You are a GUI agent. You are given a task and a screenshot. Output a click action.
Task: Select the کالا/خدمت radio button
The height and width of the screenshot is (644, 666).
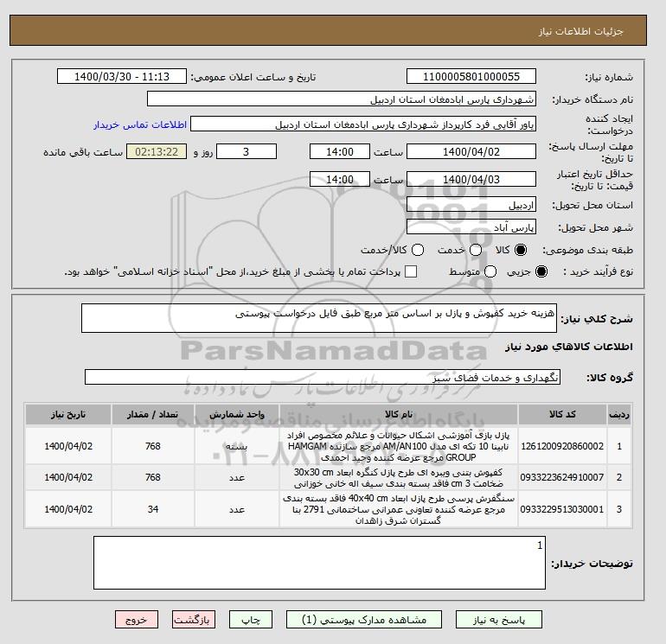(418, 250)
